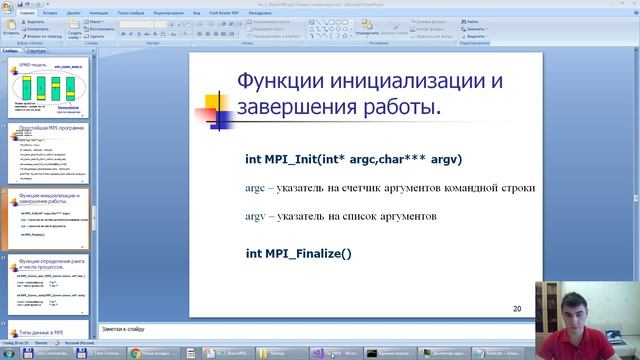Switch to the Показ слайдов ribbon tab
The image size is (640, 360).
pos(131,13)
